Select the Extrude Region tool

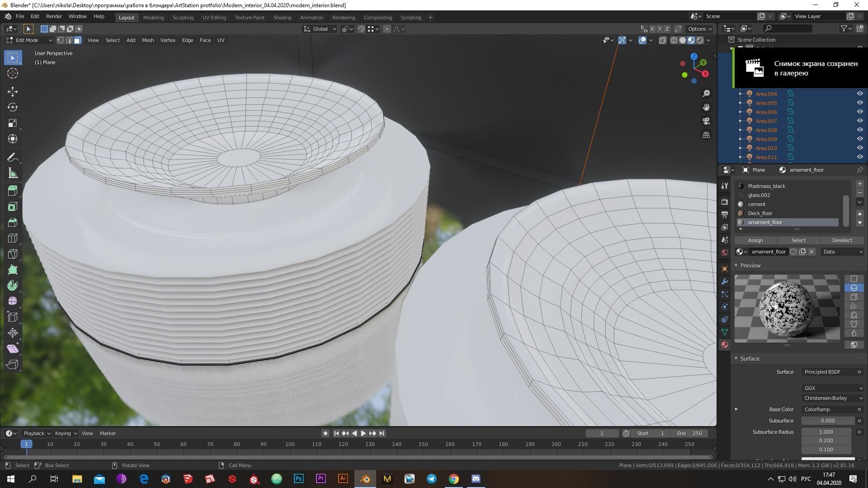tap(13, 191)
